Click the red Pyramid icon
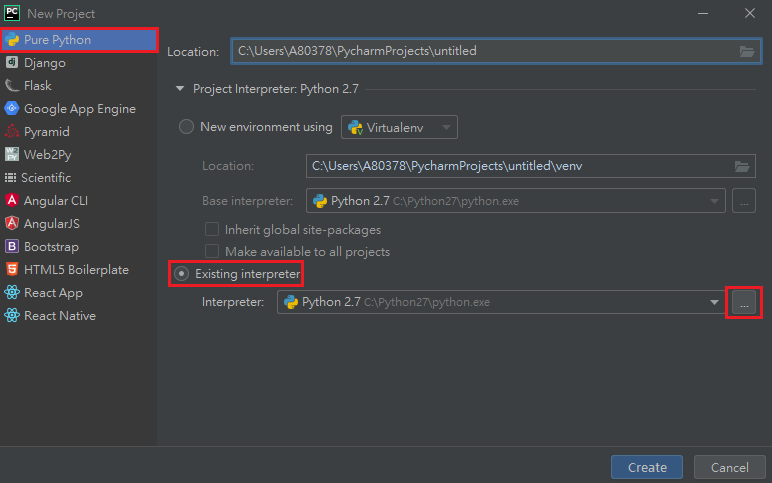The height and width of the screenshot is (483, 772). click(12, 131)
